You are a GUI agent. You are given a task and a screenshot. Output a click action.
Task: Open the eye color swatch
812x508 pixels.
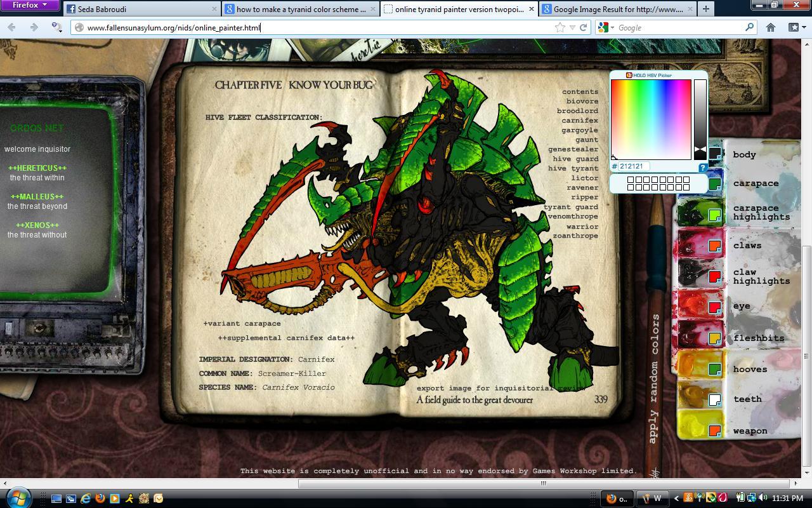(x=715, y=308)
